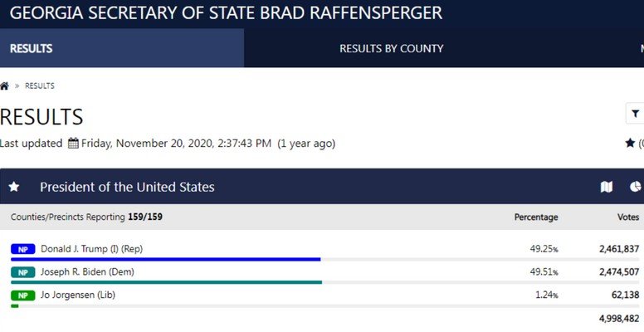The image size is (644, 332).
Task: Open the Results by County tab
Action: 391,48
